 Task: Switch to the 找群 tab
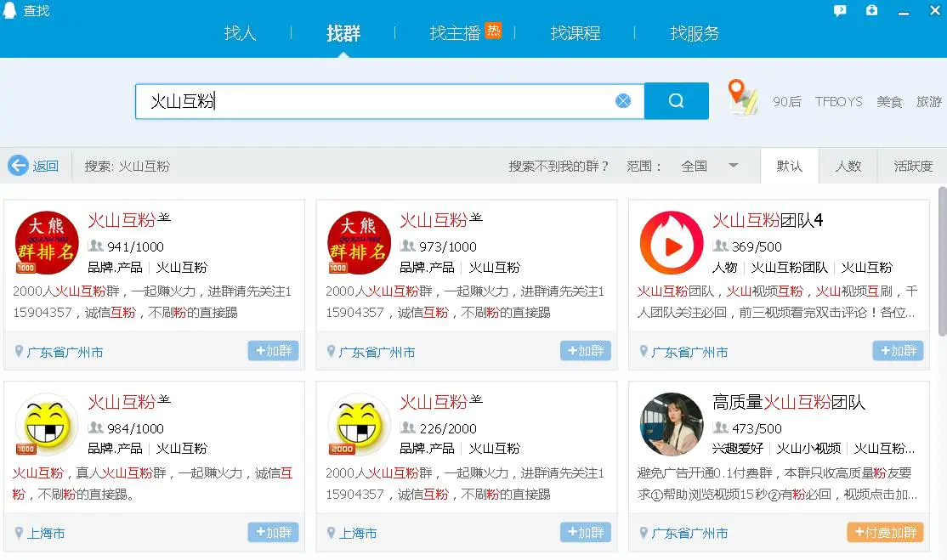click(343, 32)
